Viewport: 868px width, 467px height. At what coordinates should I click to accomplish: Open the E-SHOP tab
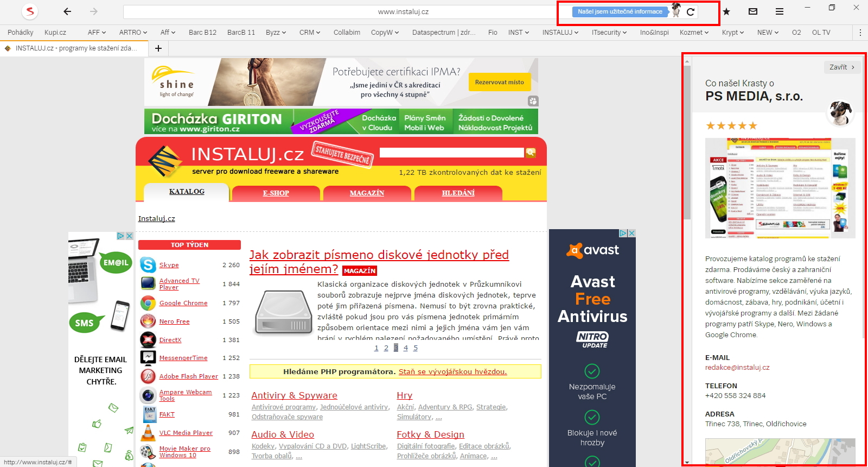276,193
